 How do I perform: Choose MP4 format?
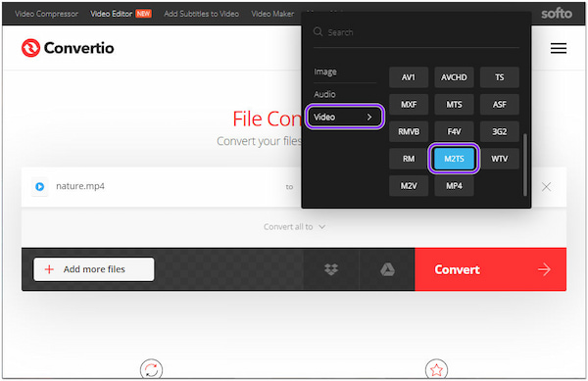coord(454,186)
